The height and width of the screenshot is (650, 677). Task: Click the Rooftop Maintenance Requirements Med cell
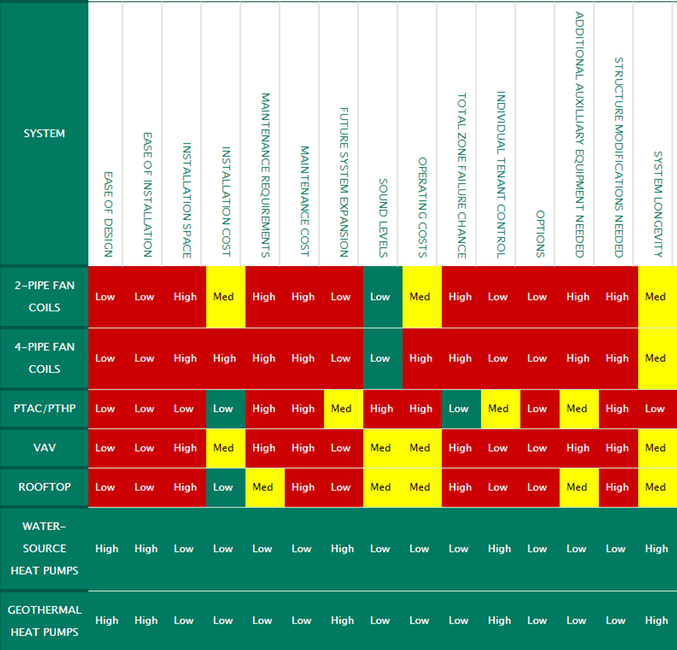point(263,487)
